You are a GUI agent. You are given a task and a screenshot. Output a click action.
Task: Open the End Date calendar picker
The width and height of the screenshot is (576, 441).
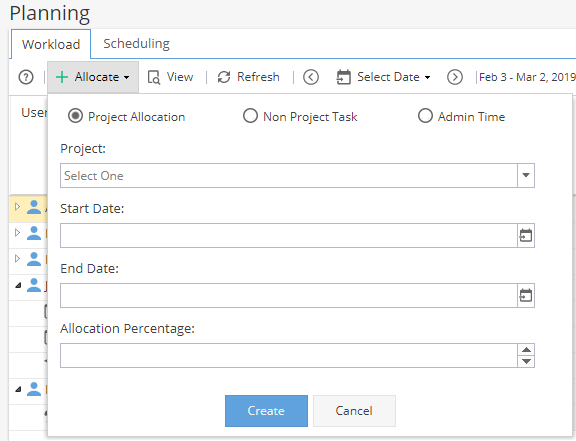526,295
